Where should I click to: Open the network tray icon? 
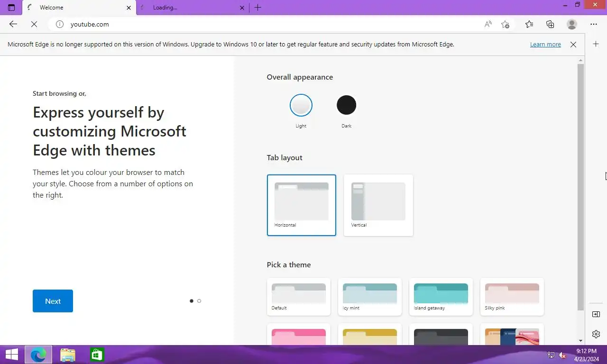tap(551, 355)
